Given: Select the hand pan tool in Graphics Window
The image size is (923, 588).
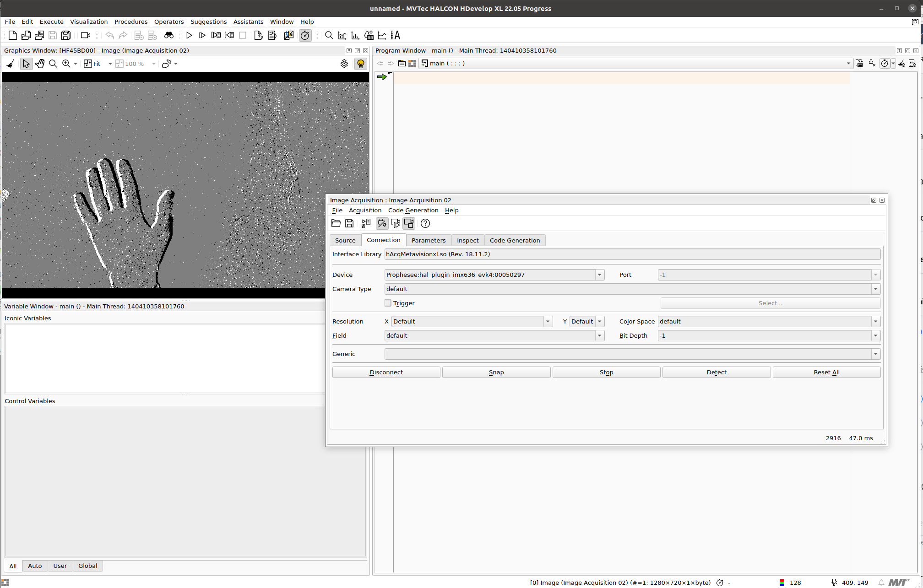Looking at the screenshot, I should tap(40, 64).
